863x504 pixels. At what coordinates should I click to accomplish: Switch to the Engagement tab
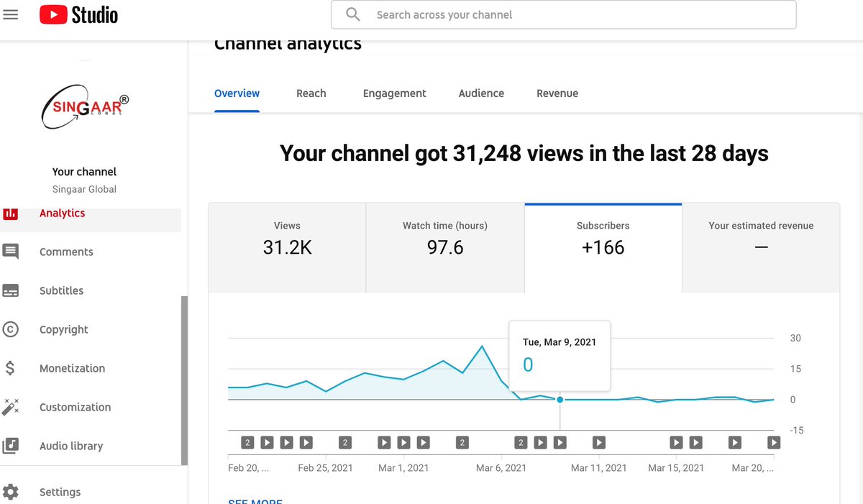point(394,93)
